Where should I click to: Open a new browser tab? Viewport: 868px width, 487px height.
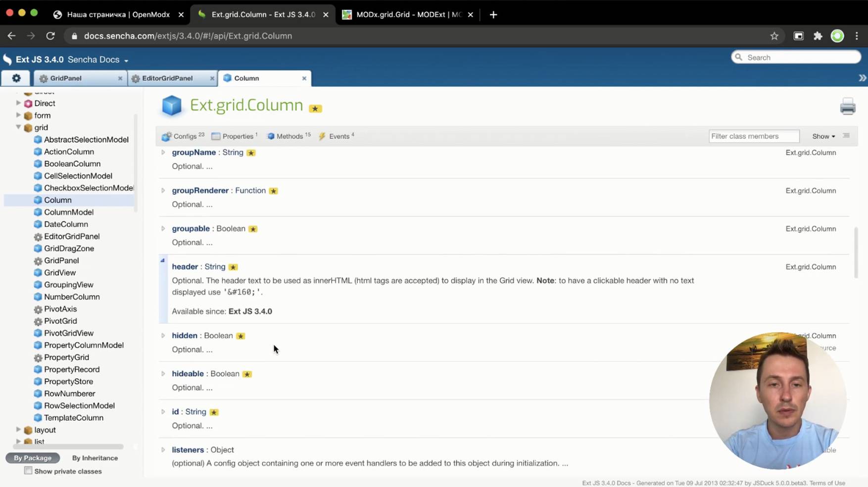tap(493, 15)
